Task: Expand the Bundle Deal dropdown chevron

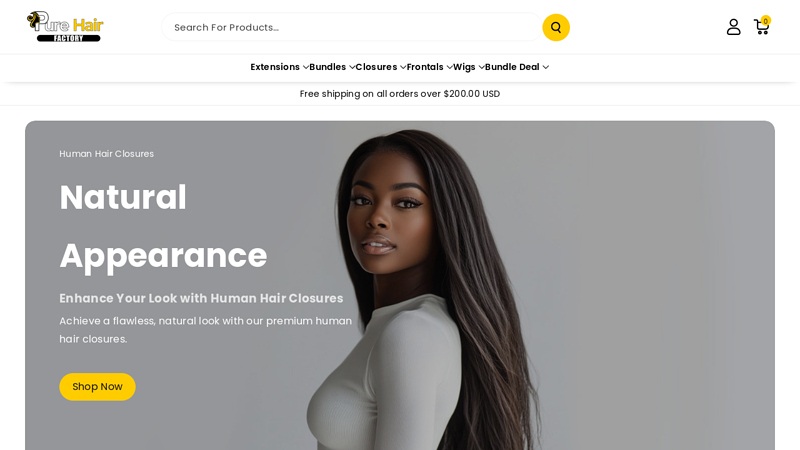Action: (x=545, y=67)
